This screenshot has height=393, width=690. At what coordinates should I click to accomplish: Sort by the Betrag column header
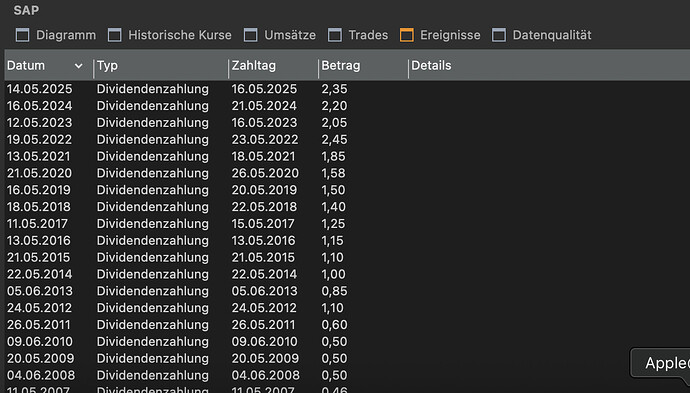coord(363,66)
